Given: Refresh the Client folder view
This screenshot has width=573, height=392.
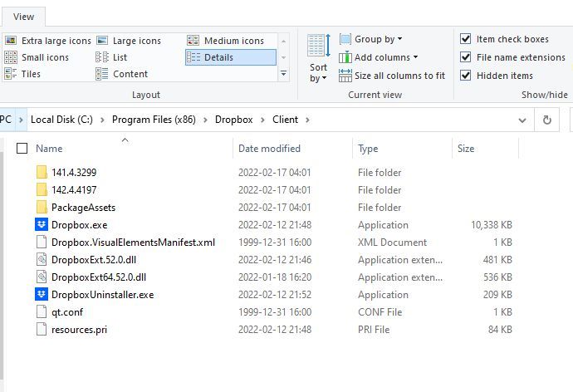Looking at the screenshot, I should pyautogui.click(x=546, y=120).
